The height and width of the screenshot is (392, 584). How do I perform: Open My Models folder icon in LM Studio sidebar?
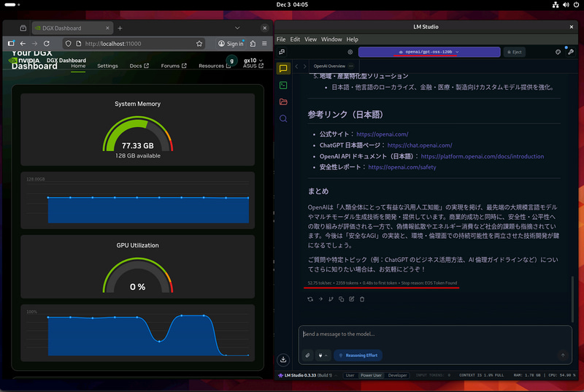coord(283,101)
